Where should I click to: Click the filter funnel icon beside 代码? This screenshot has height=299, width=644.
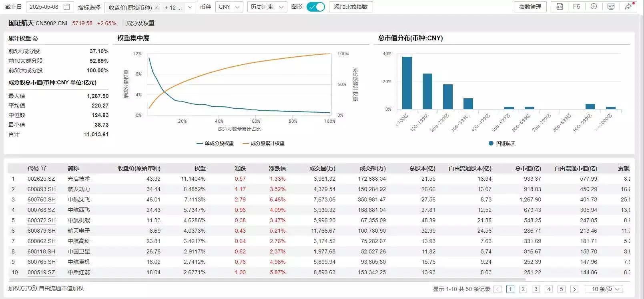[44, 168]
